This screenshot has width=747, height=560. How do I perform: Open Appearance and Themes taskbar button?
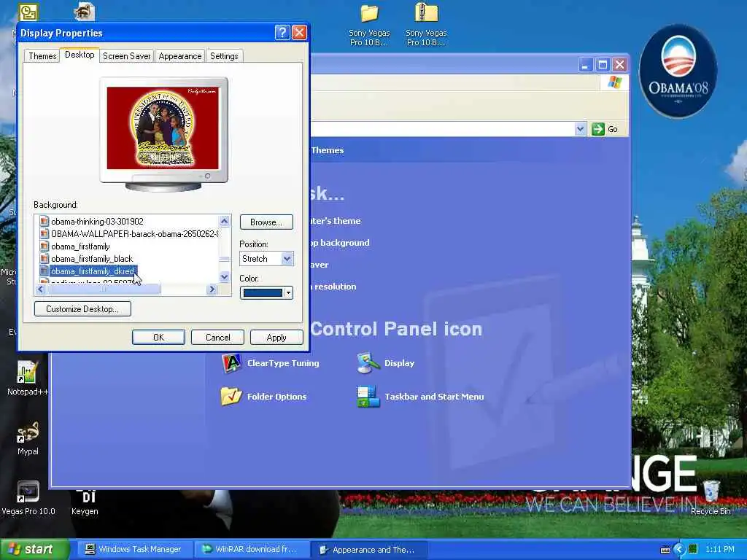[x=368, y=550]
